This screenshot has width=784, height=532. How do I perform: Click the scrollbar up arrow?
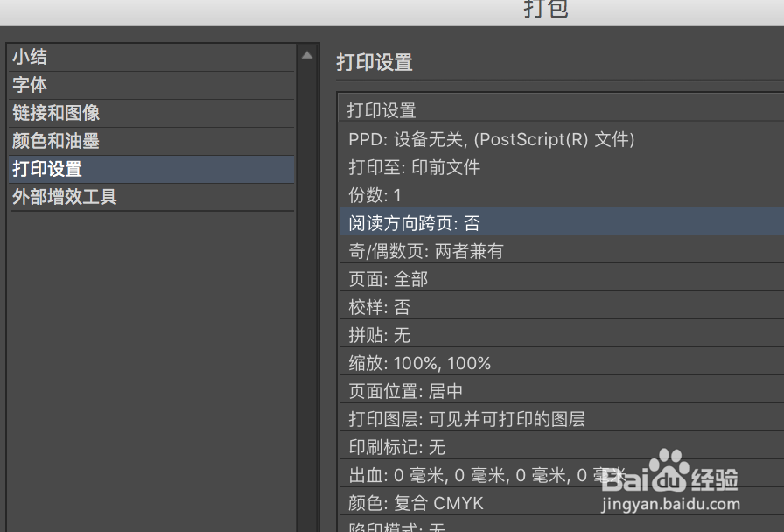[x=307, y=53]
